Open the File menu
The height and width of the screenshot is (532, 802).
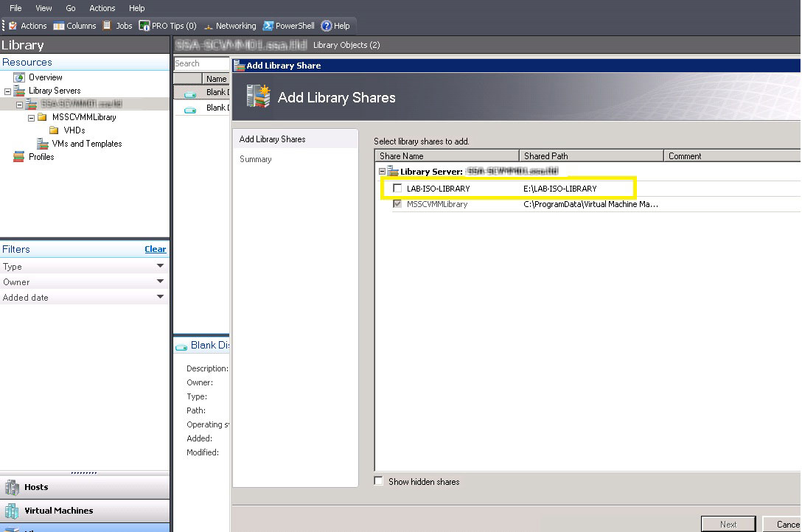15,8
